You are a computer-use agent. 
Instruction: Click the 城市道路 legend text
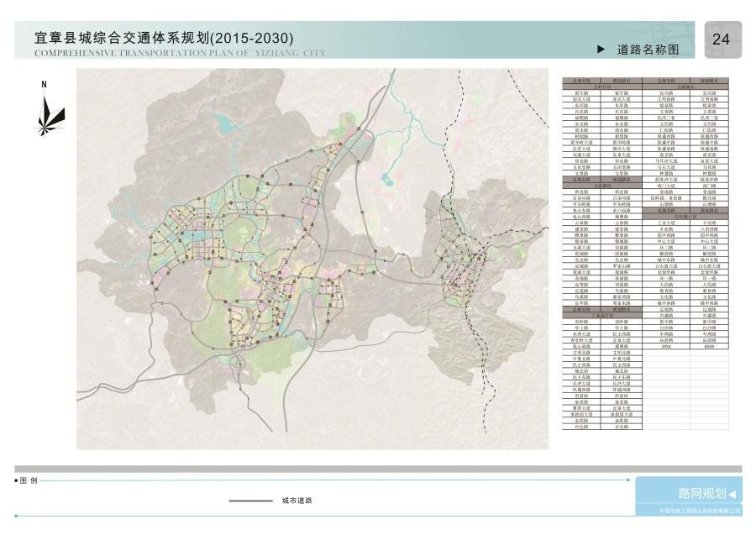pos(297,501)
